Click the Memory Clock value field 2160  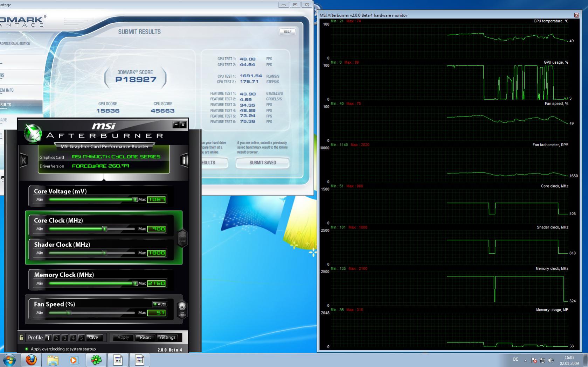pos(157,283)
